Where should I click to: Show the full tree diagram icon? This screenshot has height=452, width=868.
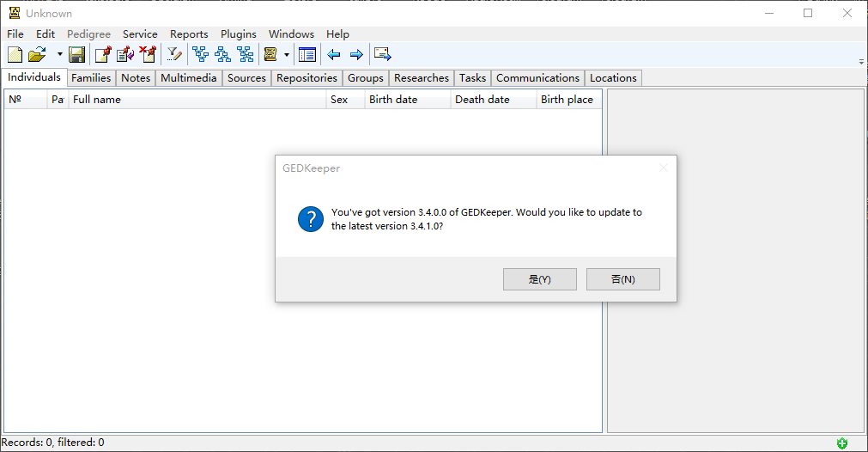point(246,54)
